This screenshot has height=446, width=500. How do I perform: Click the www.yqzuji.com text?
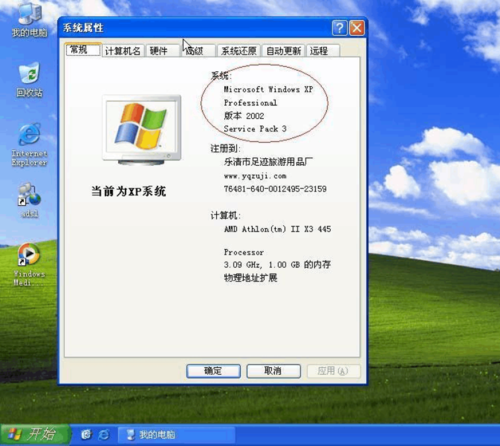pos(255,176)
